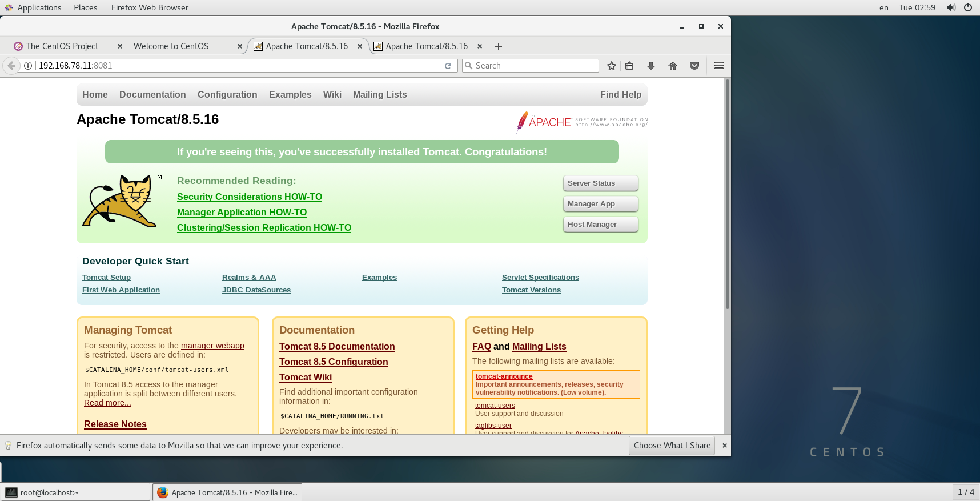
Task: Open the Places menu
Action: click(x=86, y=7)
